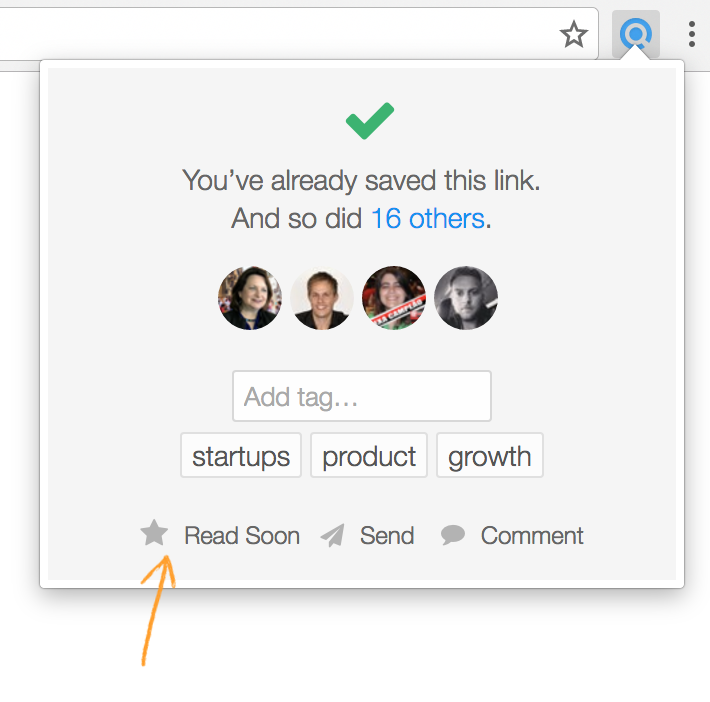Open Chrome's three-dot menu
The height and width of the screenshot is (702, 710).
pos(691,34)
